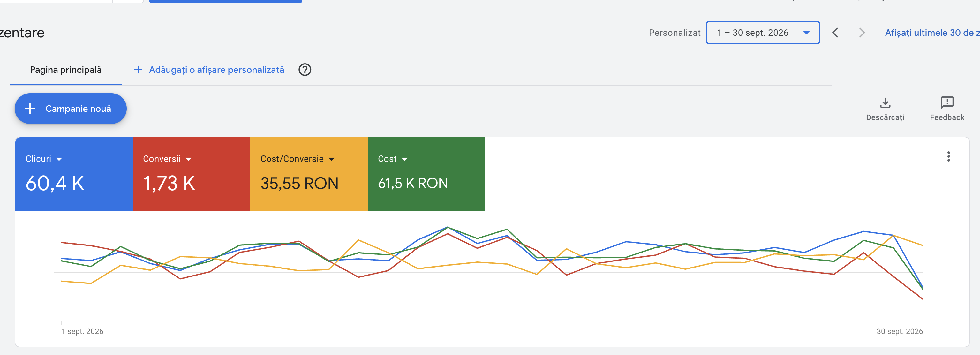Click Adăugați o afișare personalizată

coord(216,70)
